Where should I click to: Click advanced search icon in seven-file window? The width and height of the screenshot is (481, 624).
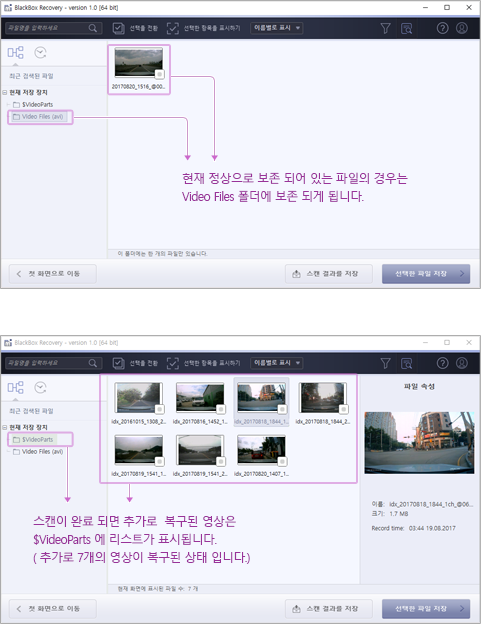click(x=407, y=363)
